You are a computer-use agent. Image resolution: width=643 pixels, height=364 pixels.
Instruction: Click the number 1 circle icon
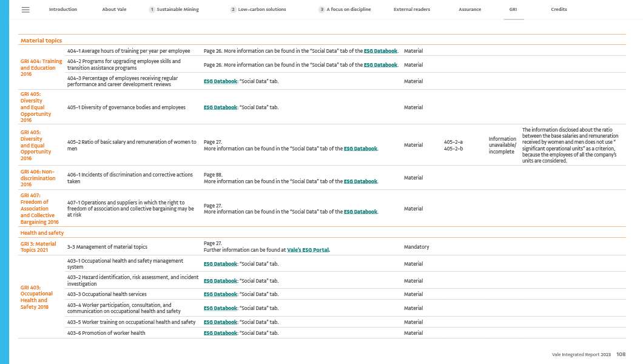152,10
